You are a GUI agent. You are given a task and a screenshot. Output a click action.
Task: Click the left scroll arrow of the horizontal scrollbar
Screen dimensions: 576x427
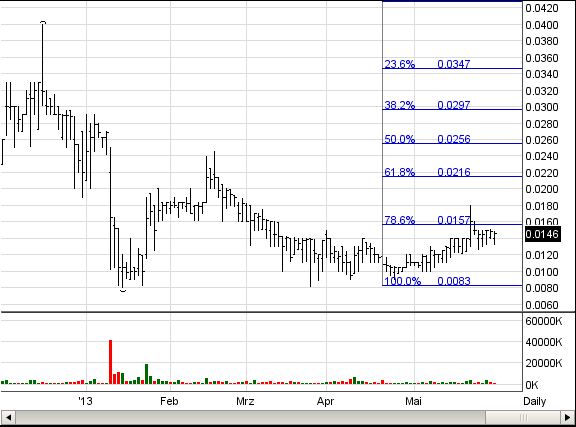[x=8, y=418]
